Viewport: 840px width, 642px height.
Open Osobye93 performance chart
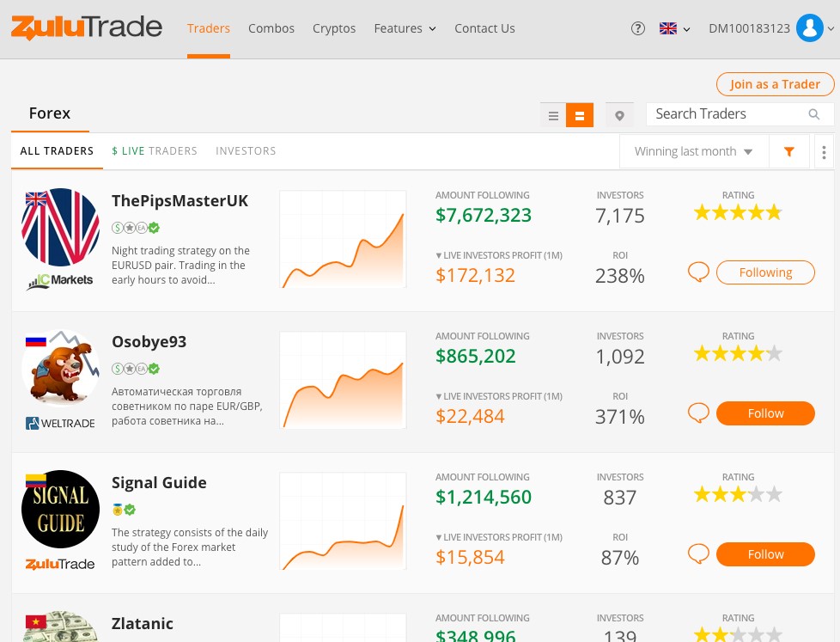343,380
